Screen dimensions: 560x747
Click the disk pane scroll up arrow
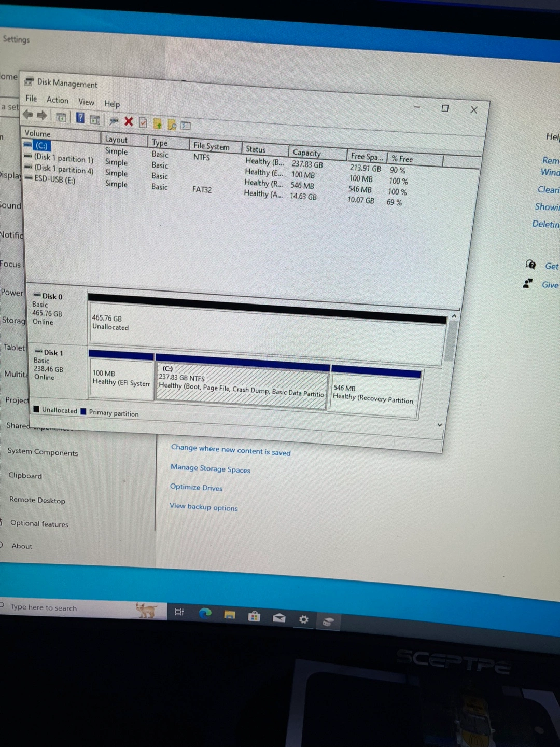[x=454, y=316]
